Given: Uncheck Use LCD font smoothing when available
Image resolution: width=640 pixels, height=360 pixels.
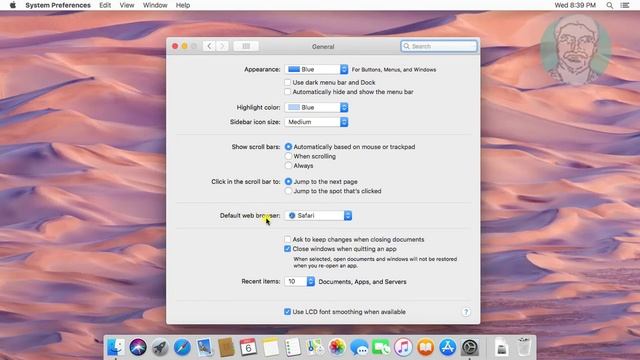Looking at the screenshot, I should [x=288, y=311].
